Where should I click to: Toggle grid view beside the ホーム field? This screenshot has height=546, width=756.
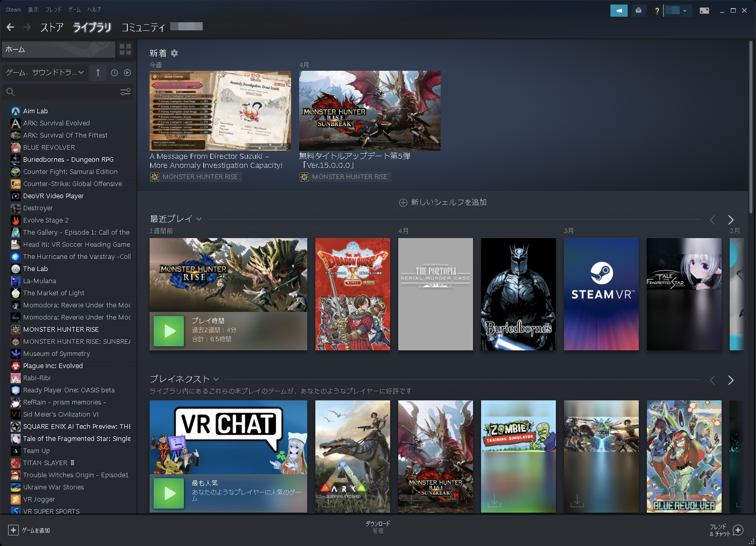tap(125, 50)
